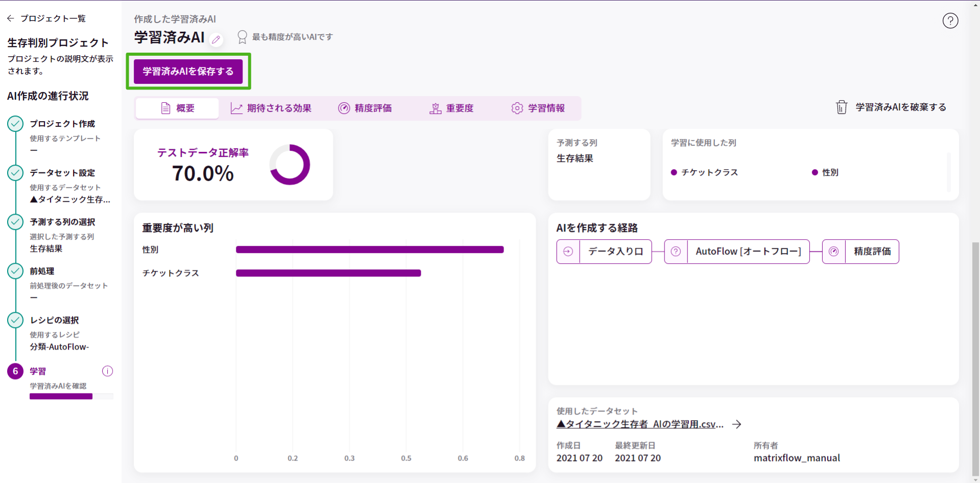Click the AutoFlow [オートフロー] node label
Viewport: 980px width, 483px height.
pos(748,251)
